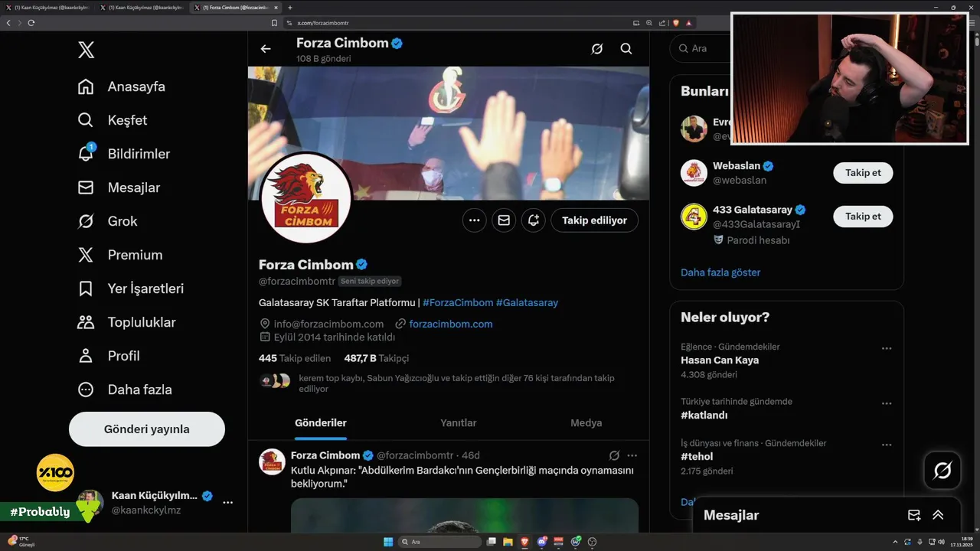Viewport: 980px width, 551px height.
Task: Toggle post notifications bell for Forza Cimbom
Action: pyautogui.click(x=534, y=220)
